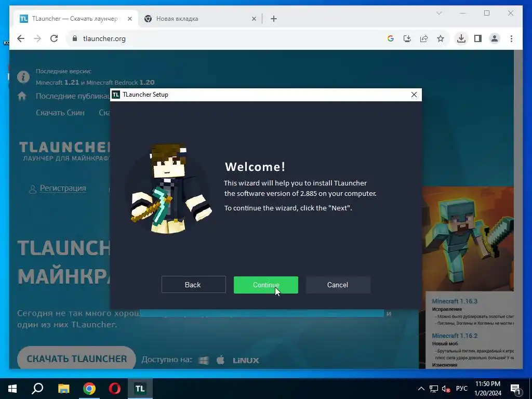Select the LINUX platform link
The image size is (532, 399).
pyautogui.click(x=246, y=361)
